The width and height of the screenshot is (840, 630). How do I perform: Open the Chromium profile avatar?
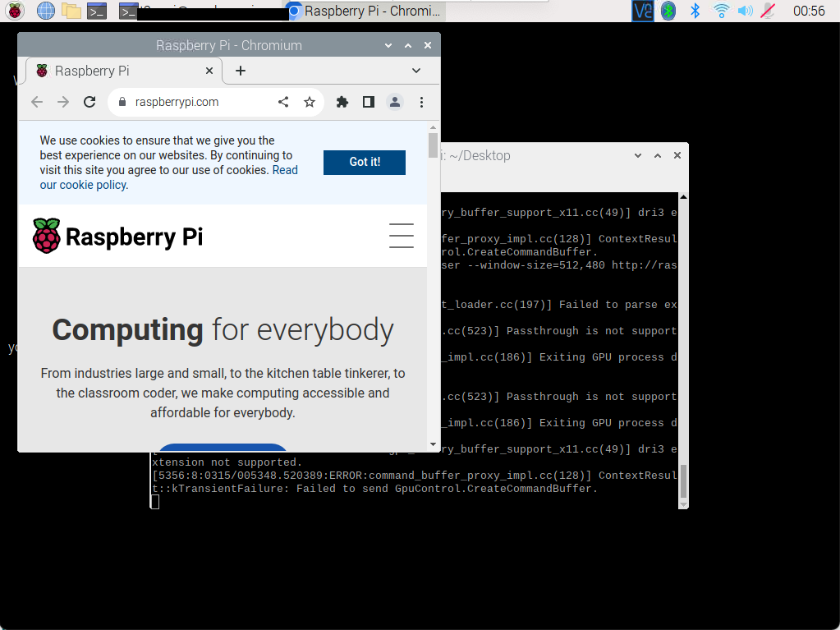(395, 102)
